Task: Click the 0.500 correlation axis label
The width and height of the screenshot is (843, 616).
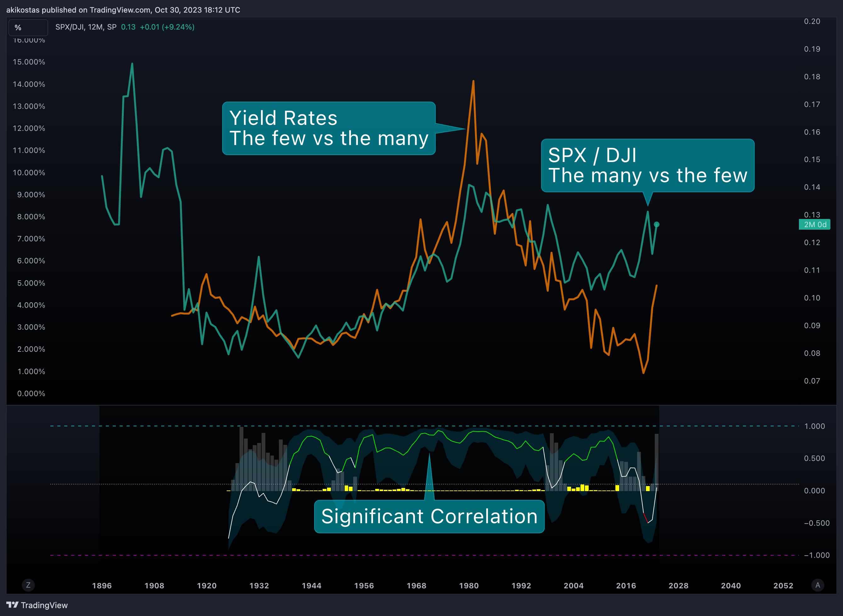Action: (815, 458)
